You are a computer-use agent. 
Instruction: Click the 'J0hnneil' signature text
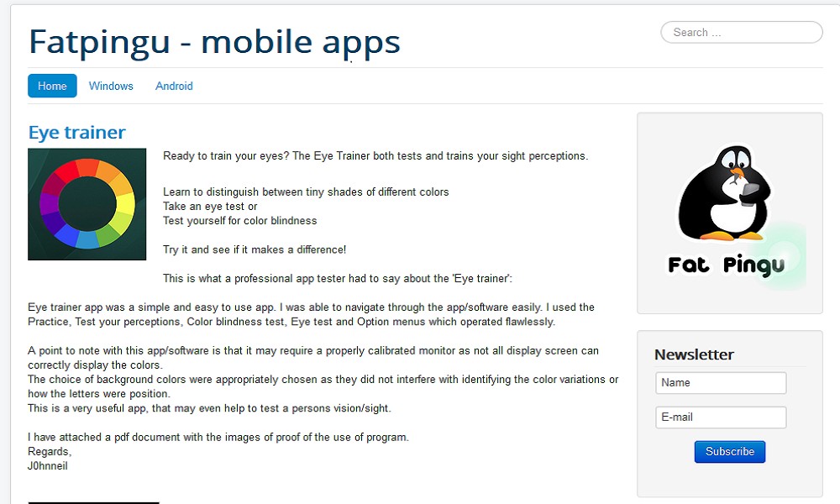pyautogui.click(x=48, y=465)
